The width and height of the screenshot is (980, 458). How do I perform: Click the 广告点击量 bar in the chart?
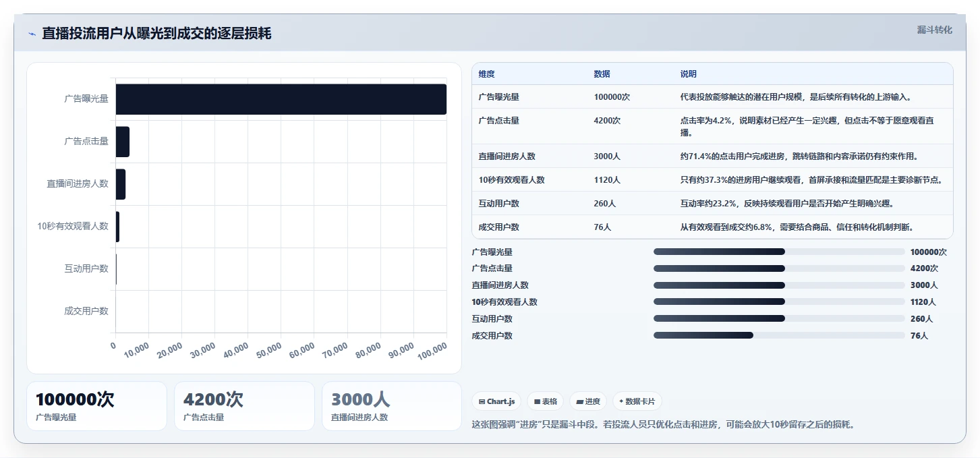click(x=123, y=142)
